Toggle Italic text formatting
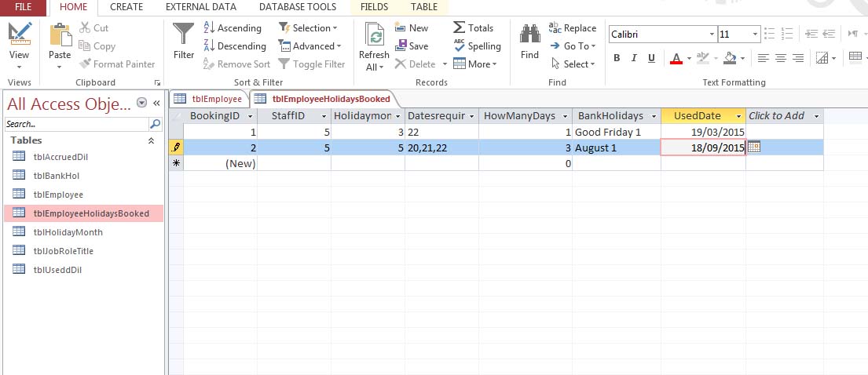The height and width of the screenshot is (375, 868). (634, 58)
